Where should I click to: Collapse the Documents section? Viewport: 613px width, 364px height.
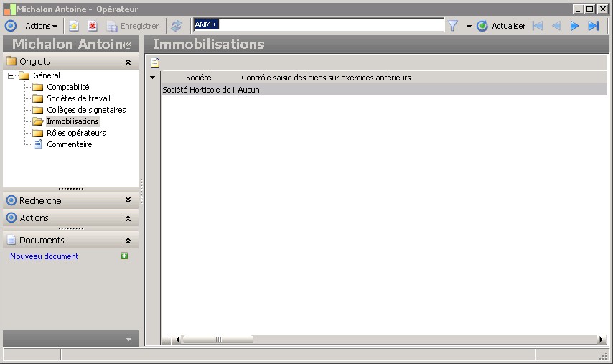pos(128,241)
